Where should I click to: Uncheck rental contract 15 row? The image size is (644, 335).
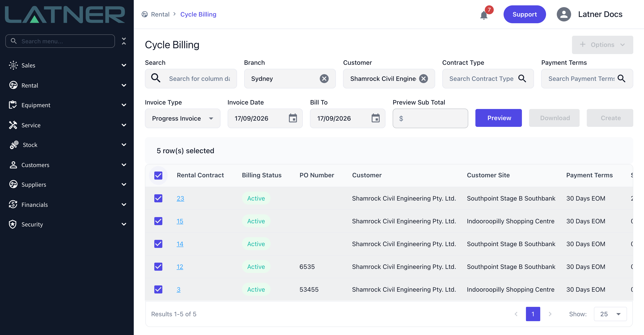pos(158,221)
